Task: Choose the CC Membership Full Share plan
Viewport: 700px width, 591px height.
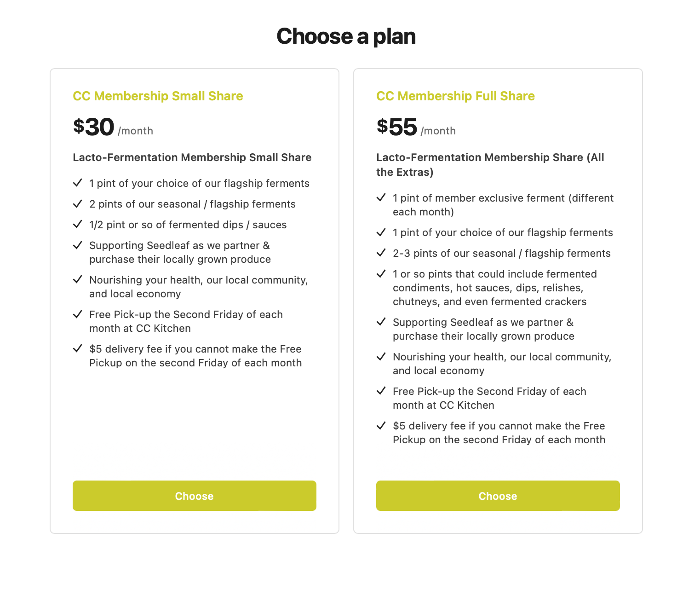Action: click(x=498, y=496)
